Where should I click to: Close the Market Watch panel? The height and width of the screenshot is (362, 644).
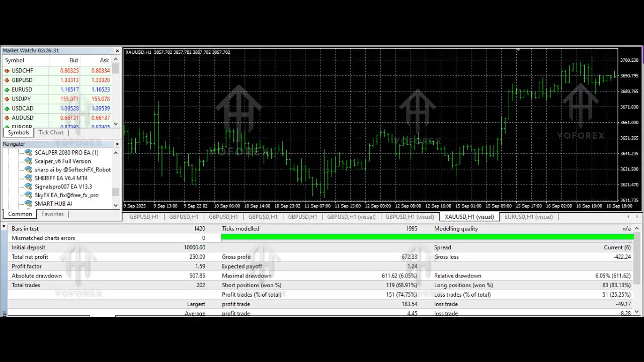(x=117, y=51)
